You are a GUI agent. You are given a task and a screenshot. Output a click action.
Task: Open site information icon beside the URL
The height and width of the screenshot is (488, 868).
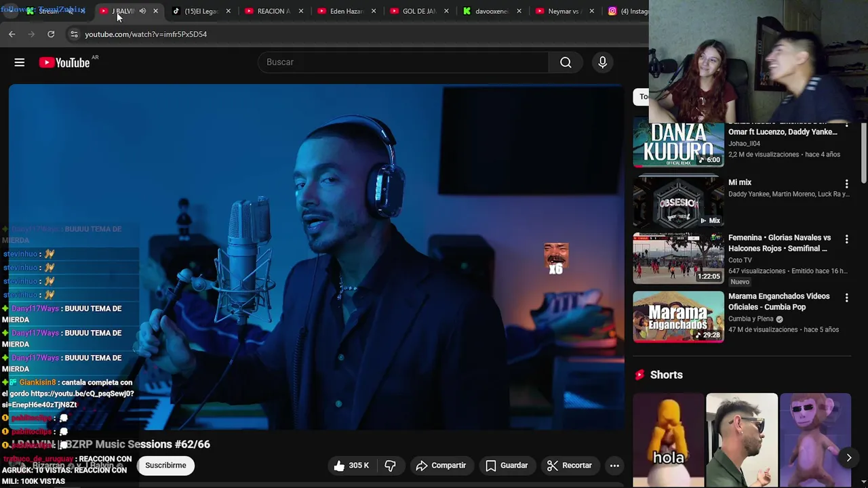[x=74, y=34]
